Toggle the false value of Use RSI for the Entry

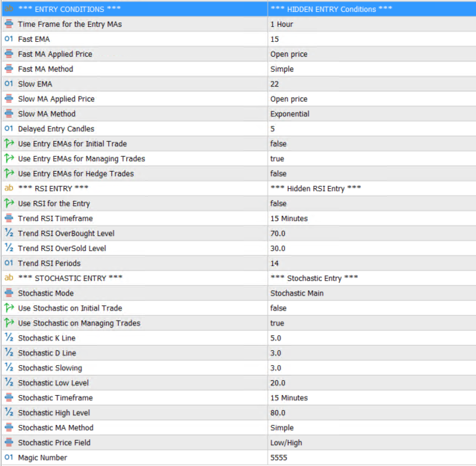pos(279,203)
